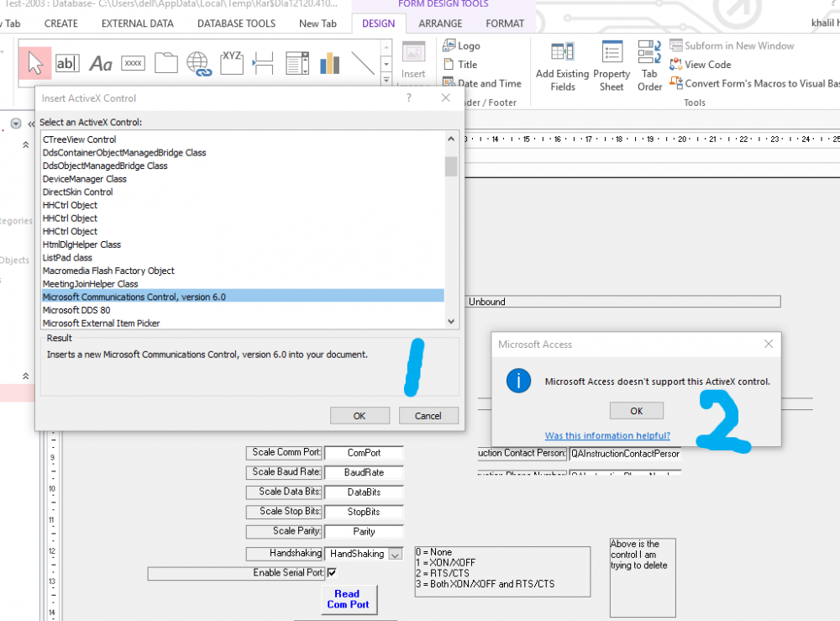Image resolution: width=840 pixels, height=621 pixels.
Task: Pick the Hyperlink control tool
Action: coord(199,64)
